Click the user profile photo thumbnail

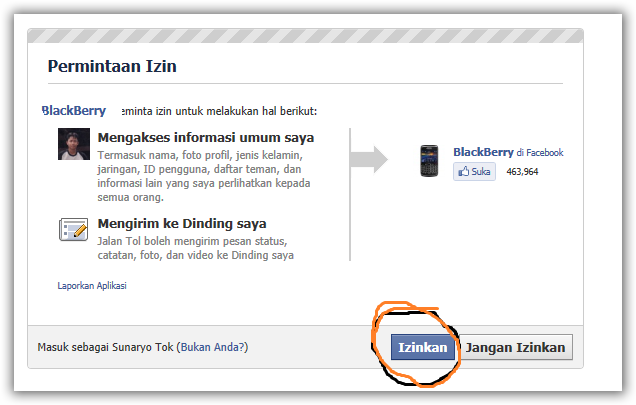click(x=74, y=144)
